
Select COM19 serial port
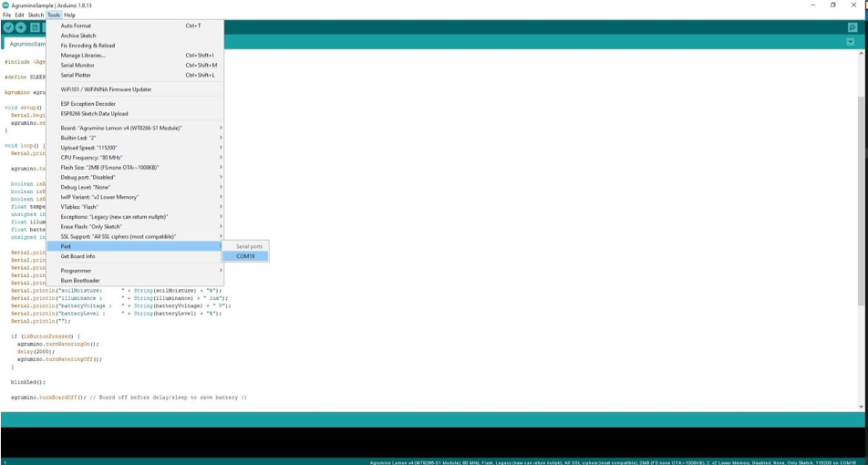[x=245, y=256]
